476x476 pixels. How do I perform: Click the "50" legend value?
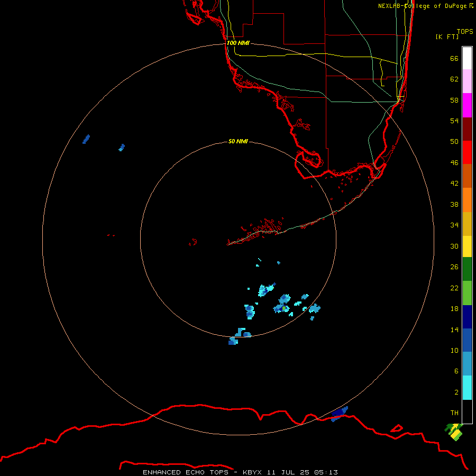click(x=454, y=142)
